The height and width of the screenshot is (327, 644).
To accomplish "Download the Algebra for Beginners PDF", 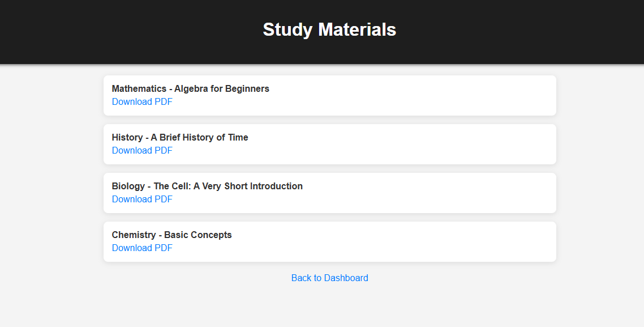I will click(x=142, y=102).
